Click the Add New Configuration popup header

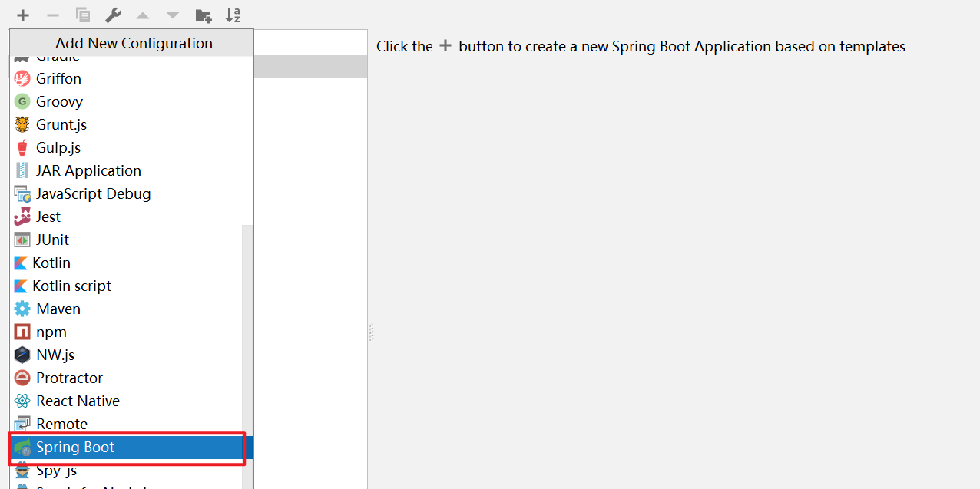131,43
